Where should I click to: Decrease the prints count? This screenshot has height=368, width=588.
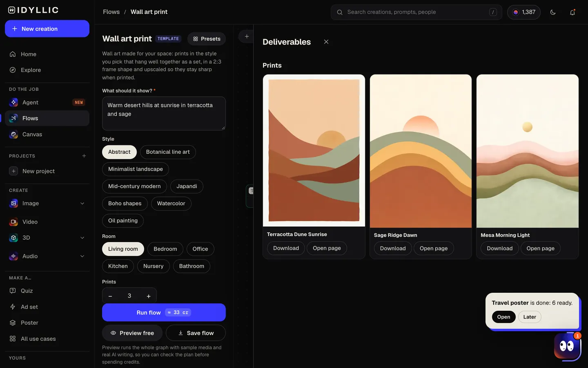pyautogui.click(x=110, y=296)
